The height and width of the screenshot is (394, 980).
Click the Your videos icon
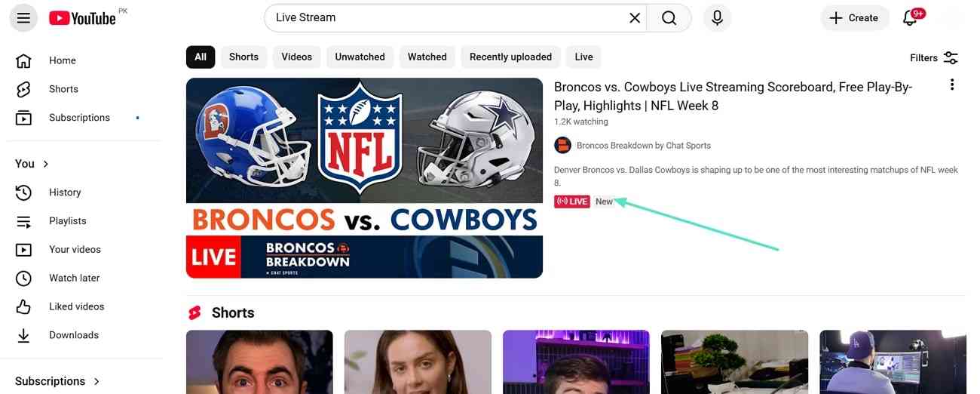(x=23, y=250)
